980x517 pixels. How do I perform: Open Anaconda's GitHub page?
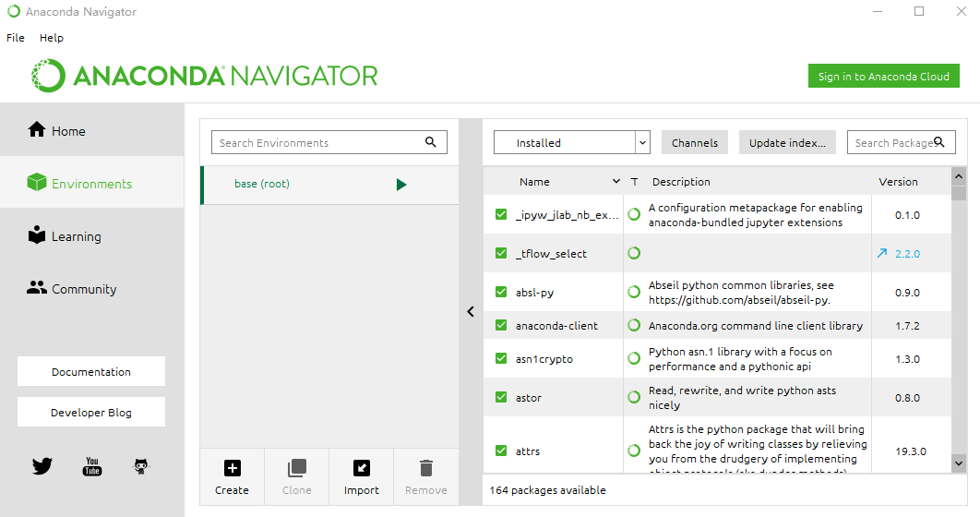coord(141,465)
